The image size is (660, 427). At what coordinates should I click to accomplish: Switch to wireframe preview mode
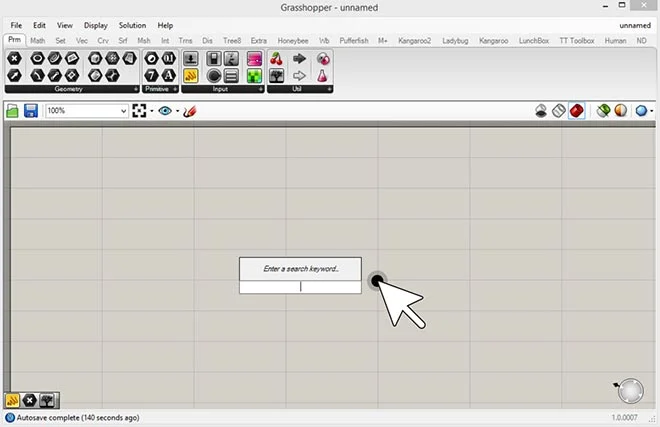point(559,111)
